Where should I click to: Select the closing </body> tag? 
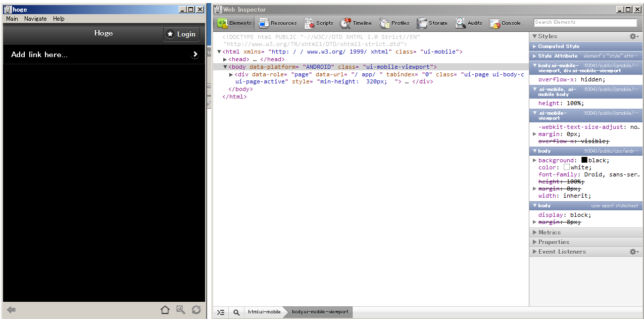[240, 89]
